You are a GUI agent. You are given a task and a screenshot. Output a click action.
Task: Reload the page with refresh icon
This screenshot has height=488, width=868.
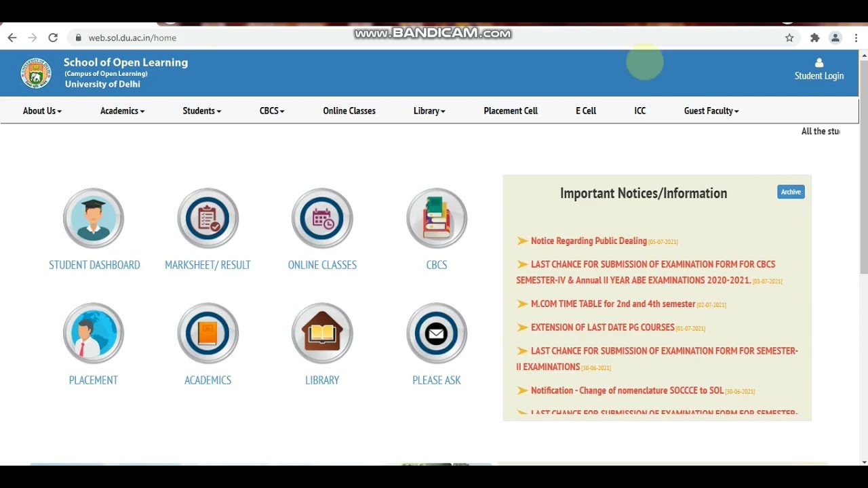click(53, 38)
